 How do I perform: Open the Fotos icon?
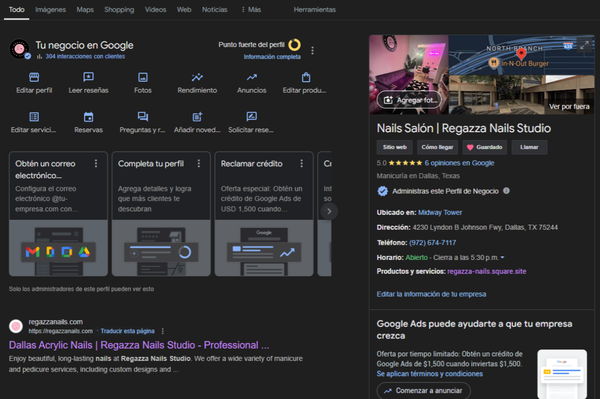(143, 78)
